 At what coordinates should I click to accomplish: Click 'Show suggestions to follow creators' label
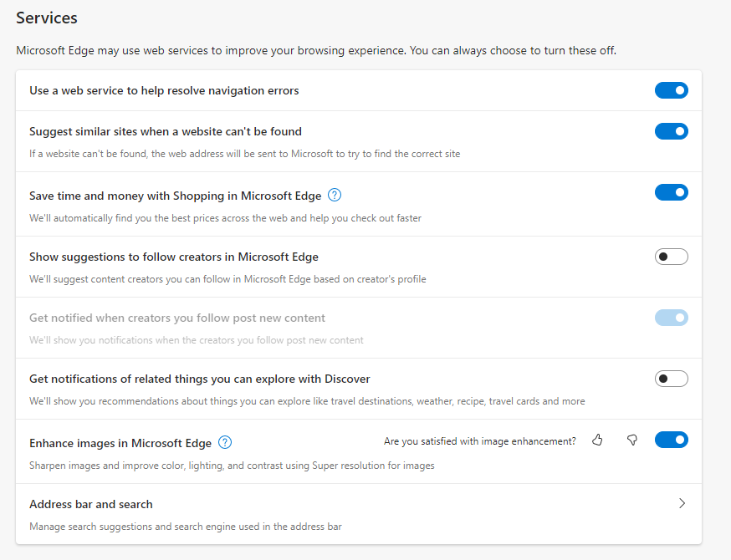(174, 257)
